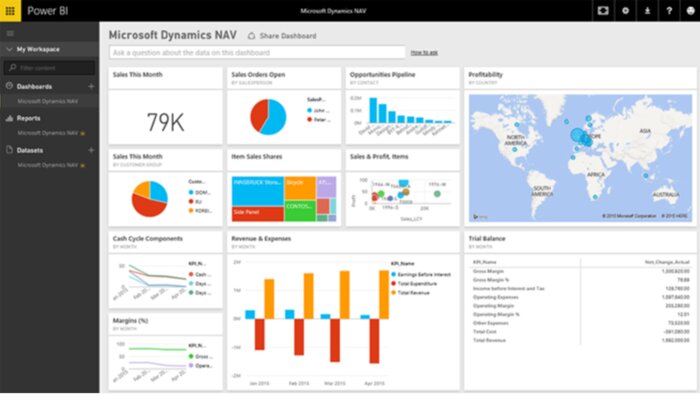Click Earnings Before Interest legend swatch
This screenshot has width=700, height=394.
[x=393, y=274]
